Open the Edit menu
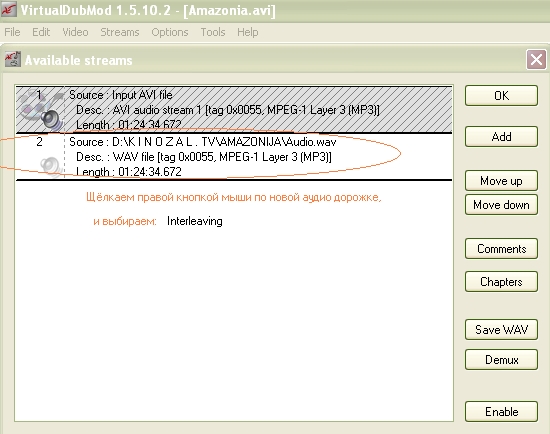Viewport: 550px width, 434px height. pyautogui.click(x=41, y=32)
